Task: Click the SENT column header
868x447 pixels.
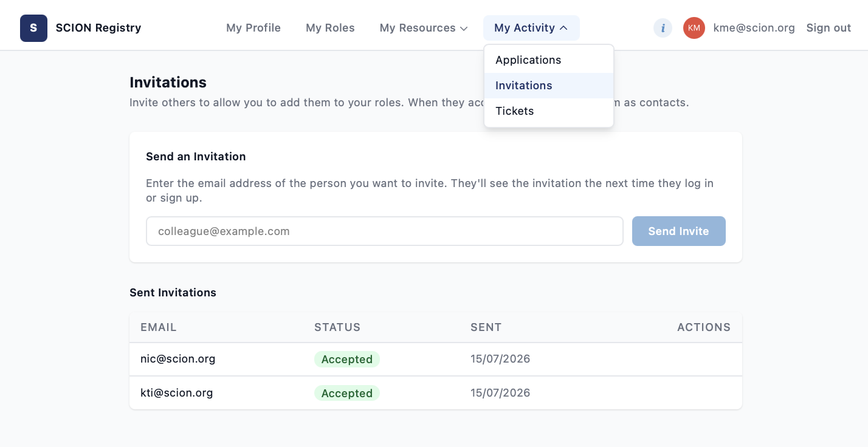Action: (x=486, y=327)
